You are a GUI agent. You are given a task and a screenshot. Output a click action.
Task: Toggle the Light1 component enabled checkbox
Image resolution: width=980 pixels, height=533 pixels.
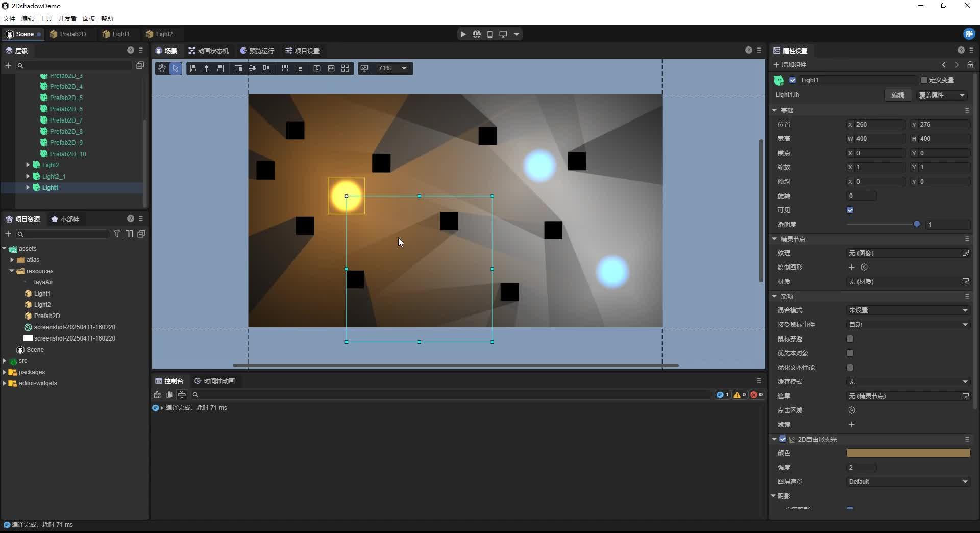pos(793,80)
